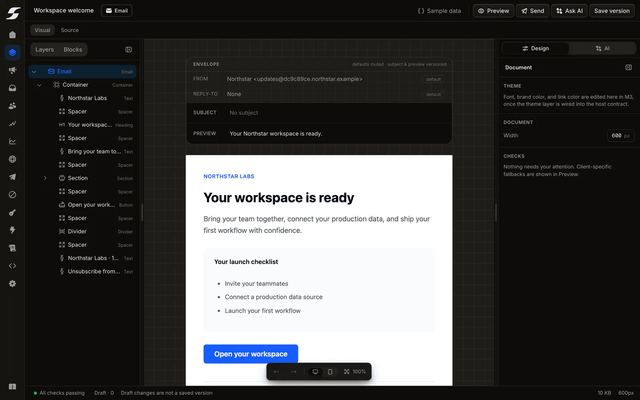Click the Ask AI button
Image resolution: width=640 pixels, height=400 pixels.
pyautogui.click(x=569, y=11)
